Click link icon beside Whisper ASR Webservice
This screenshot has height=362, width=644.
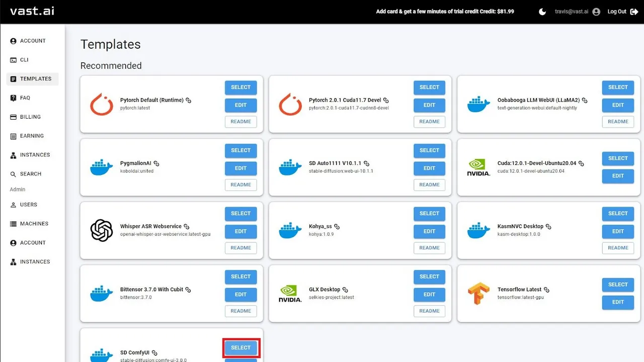[x=186, y=227]
